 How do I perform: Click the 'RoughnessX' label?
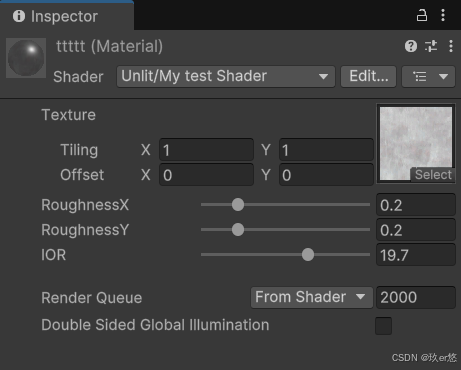(x=85, y=205)
